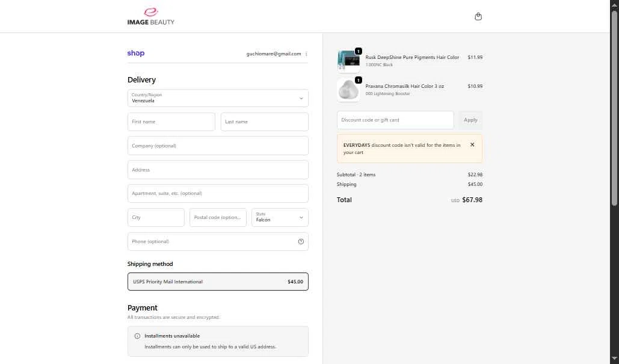Focus the Company (optional) field
The width and height of the screenshot is (619, 364).
[218, 146]
